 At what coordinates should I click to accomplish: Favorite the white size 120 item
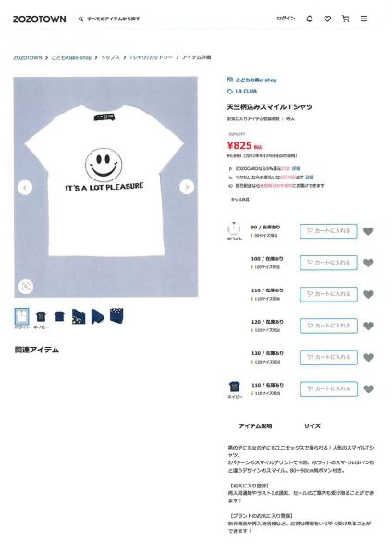(x=368, y=326)
